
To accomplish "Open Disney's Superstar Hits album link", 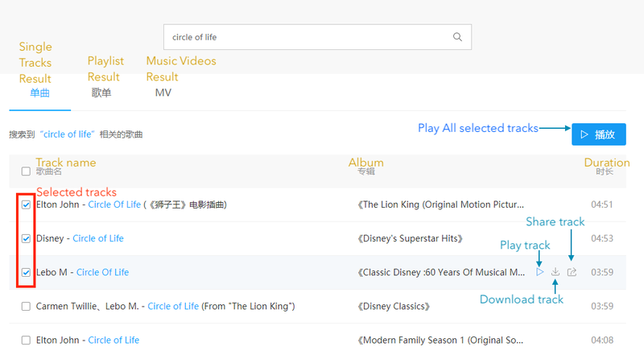I will 410,238.
